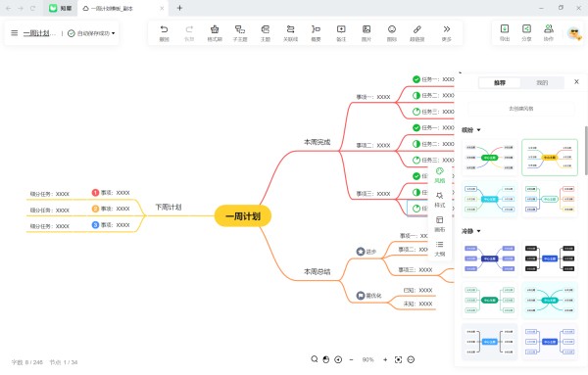
Task: Open the smiley icon (图标) picker
Action: tap(392, 33)
